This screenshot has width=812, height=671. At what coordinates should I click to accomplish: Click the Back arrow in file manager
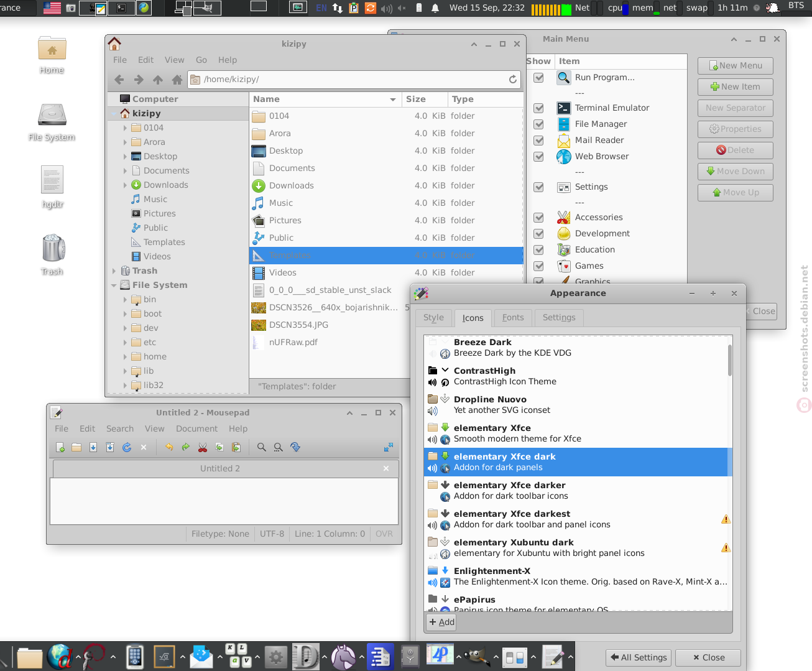(119, 80)
